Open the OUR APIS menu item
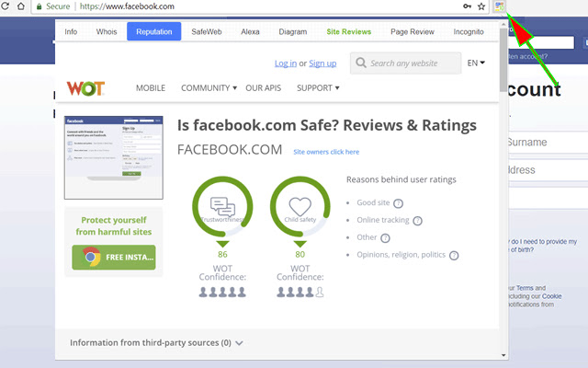Screen dimensions: 588x368 tap(264, 88)
